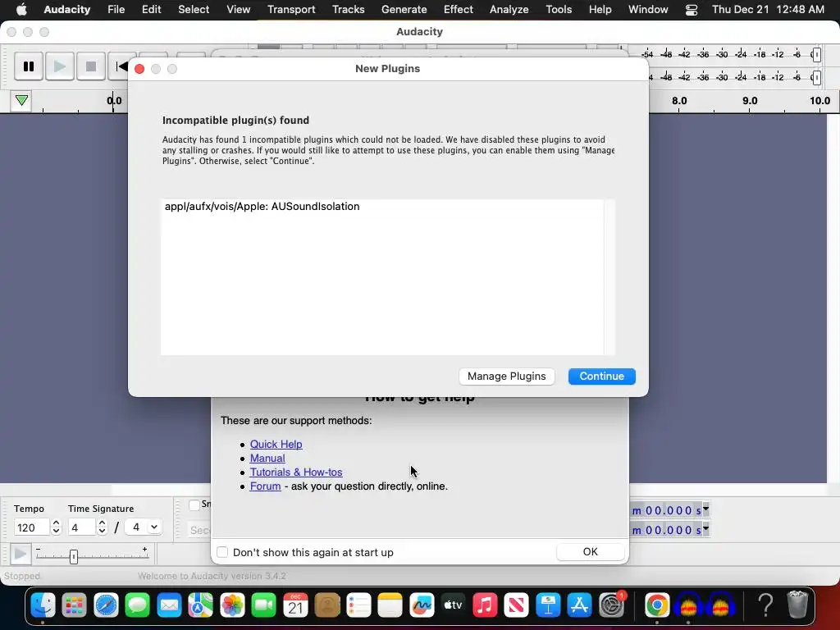Screen dimensions: 840x630
Task: Open the Tools menu
Action: click(x=559, y=10)
